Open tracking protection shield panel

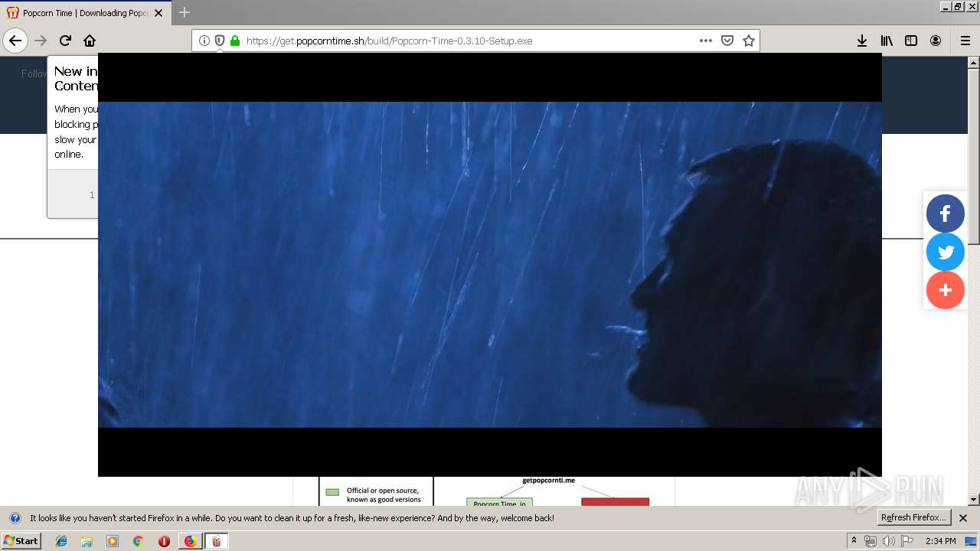(220, 41)
